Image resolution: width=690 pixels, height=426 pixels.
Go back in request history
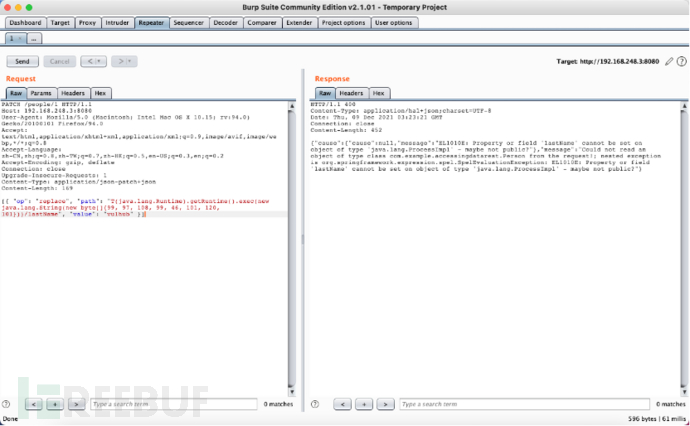coord(90,61)
